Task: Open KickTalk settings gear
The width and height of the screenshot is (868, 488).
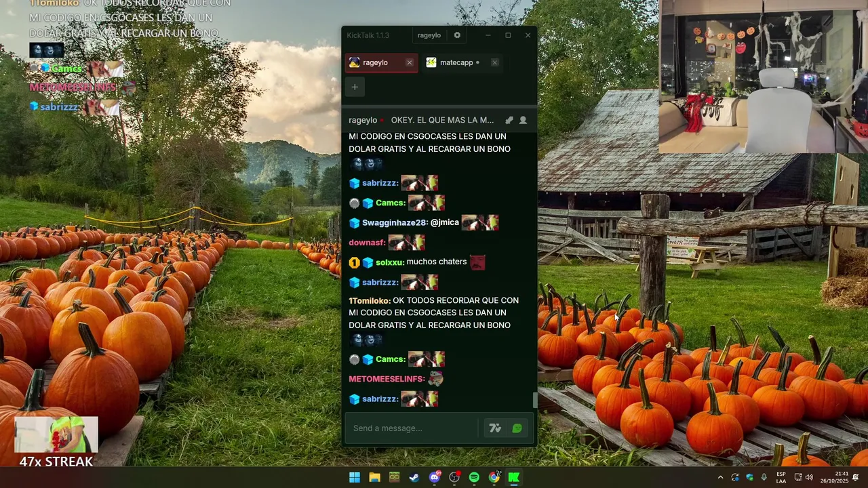Action: pos(457,35)
